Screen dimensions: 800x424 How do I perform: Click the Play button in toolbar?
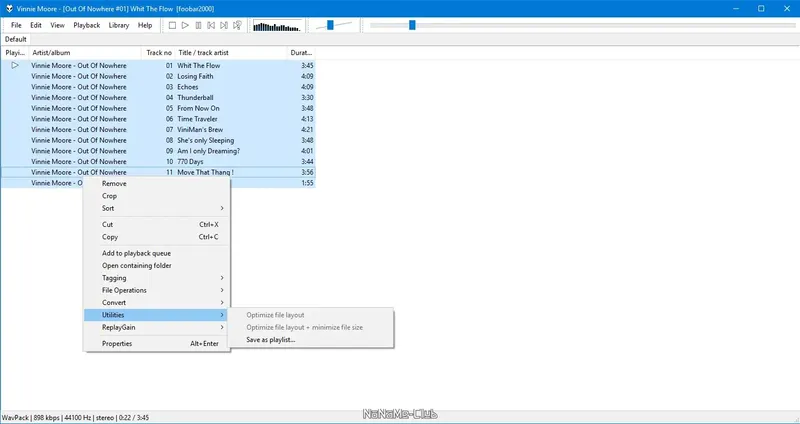pyautogui.click(x=185, y=25)
